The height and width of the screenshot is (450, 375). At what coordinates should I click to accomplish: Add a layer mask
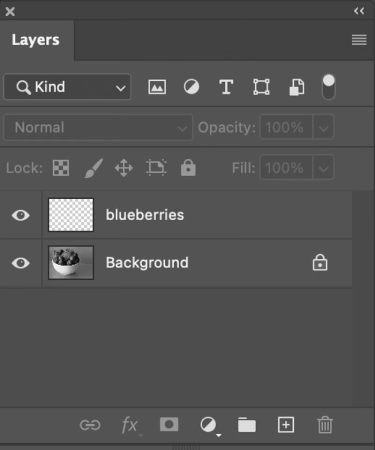[169, 425]
